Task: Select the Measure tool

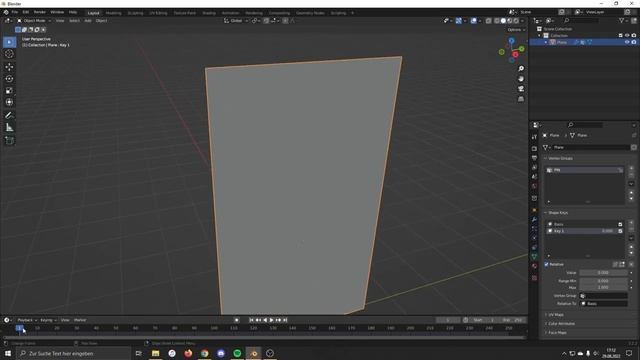Action: pyautogui.click(x=9, y=128)
